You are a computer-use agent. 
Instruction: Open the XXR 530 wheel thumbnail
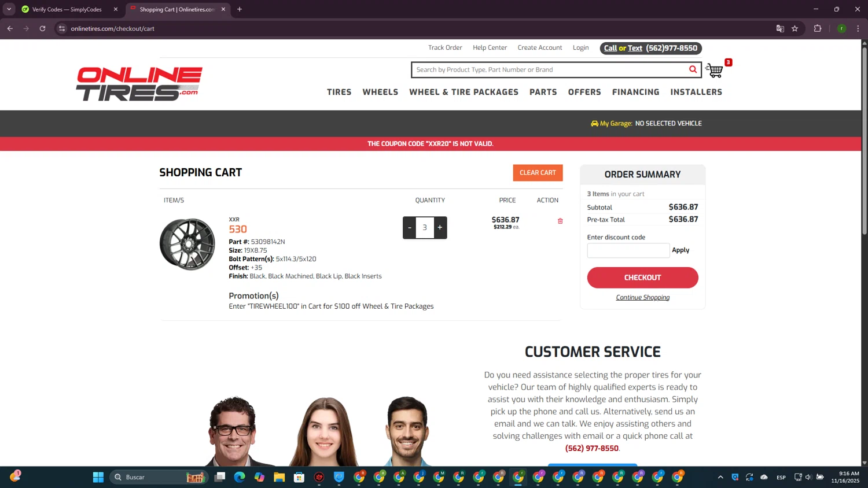(x=187, y=244)
